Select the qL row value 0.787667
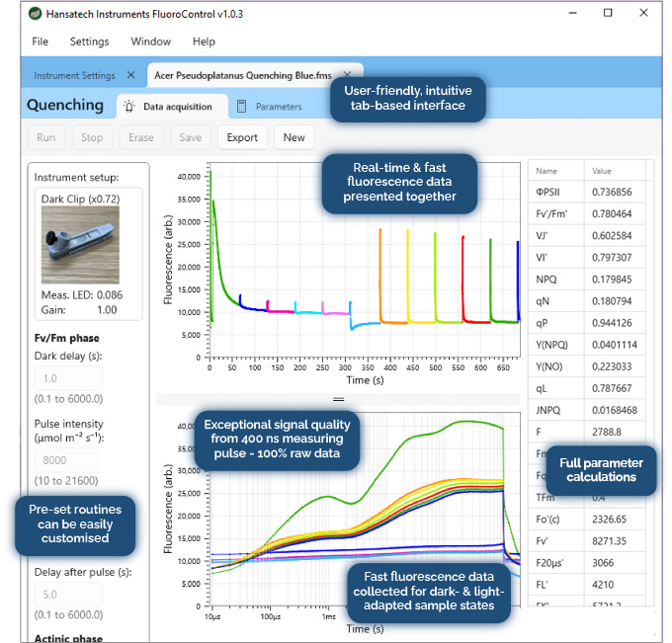 coord(612,388)
